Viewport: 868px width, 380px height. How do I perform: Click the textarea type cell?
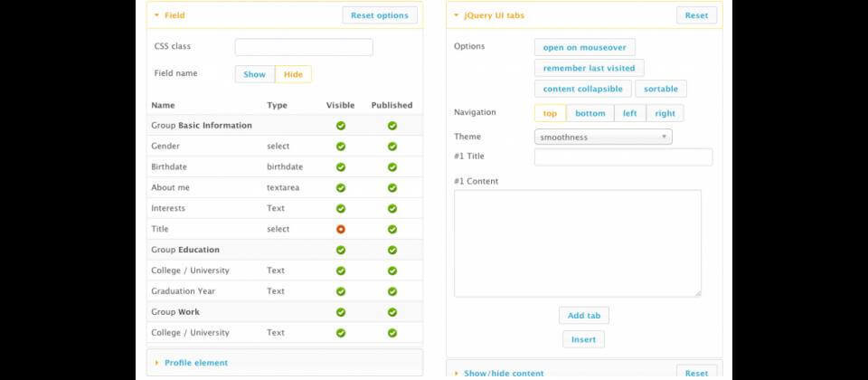pyautogui.click(x=283, y=188)
